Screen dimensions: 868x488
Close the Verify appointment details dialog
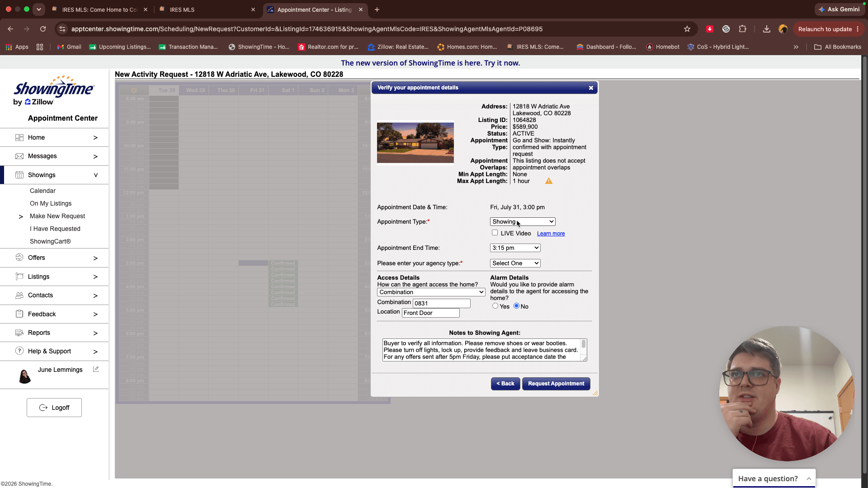pos(591,88)
